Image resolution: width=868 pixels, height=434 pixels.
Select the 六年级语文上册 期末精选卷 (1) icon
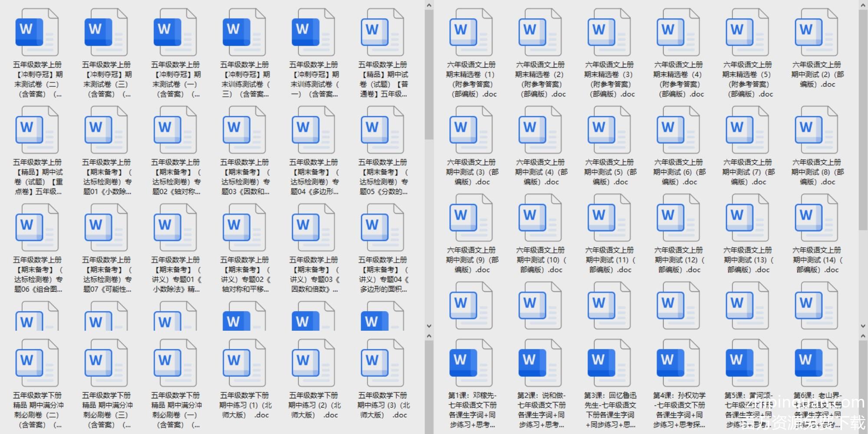(471, 32)
